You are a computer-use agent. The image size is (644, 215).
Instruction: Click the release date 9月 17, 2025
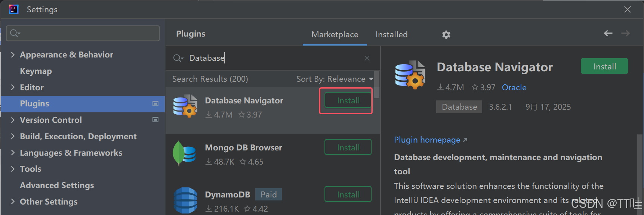[x=548, y=107]
